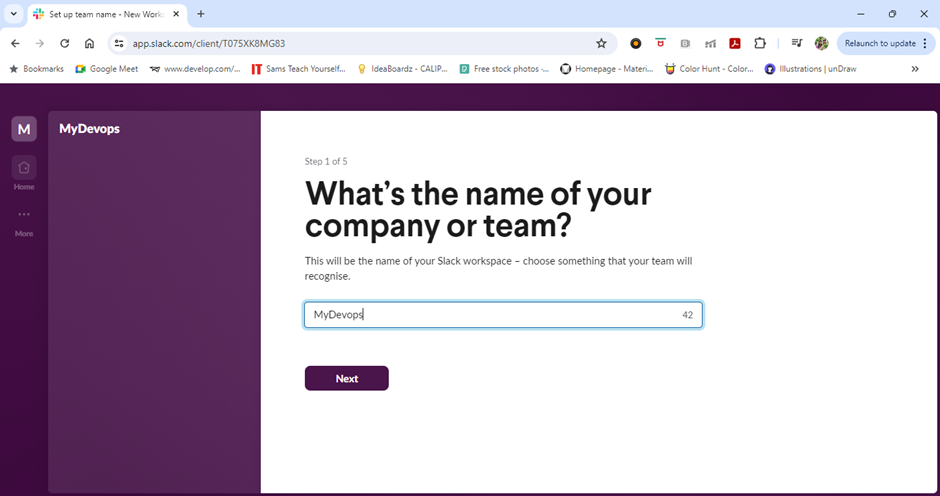
Task: Restore down the Chrome window
Action: [x=892, y=14]
